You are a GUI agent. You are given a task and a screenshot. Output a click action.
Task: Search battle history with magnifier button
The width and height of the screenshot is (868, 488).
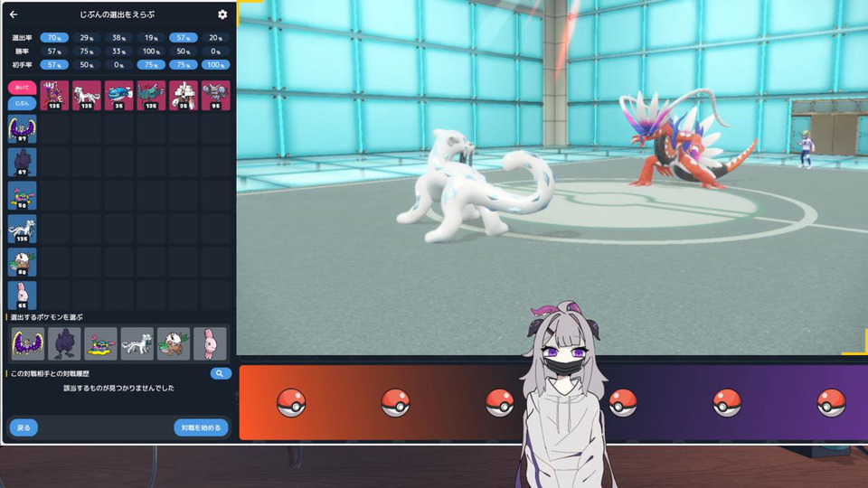coord(221,373)
